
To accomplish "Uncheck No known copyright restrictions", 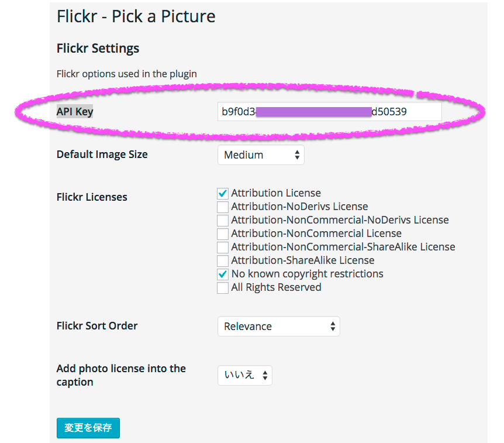I will tap(222, 274).
